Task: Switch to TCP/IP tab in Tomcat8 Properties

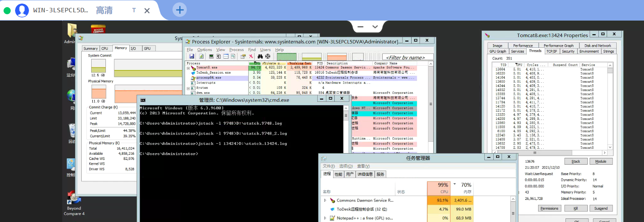Action: (552, 51)
